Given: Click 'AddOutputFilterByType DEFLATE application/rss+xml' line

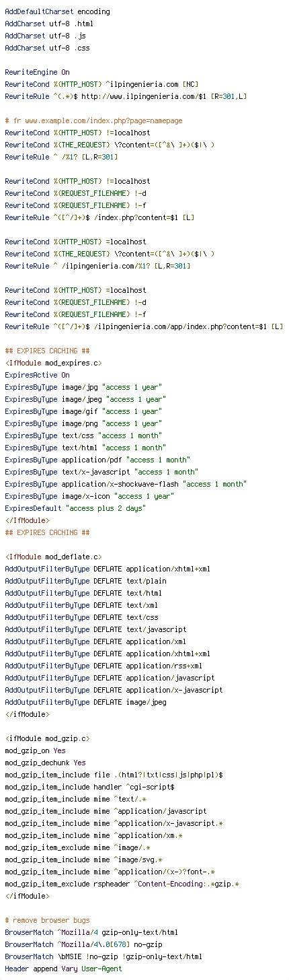Looking at the screenshot, I should [104, 666].
